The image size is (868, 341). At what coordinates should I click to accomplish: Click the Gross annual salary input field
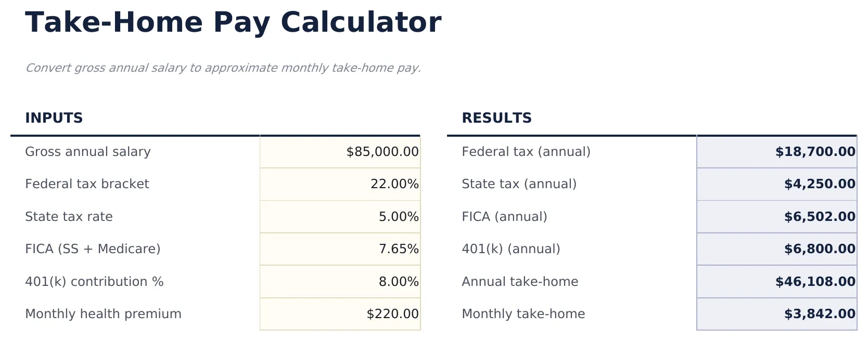click(339, 152)
